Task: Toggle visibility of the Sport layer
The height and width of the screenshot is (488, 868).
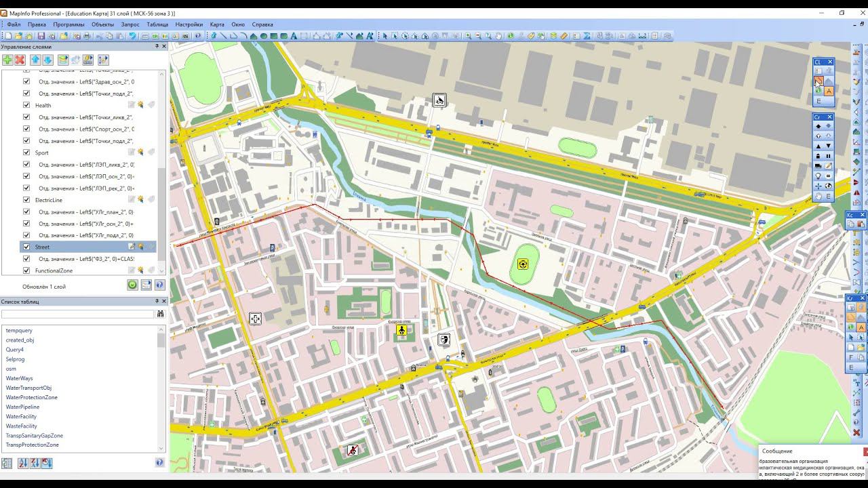Action: click(x=26, y=152)
